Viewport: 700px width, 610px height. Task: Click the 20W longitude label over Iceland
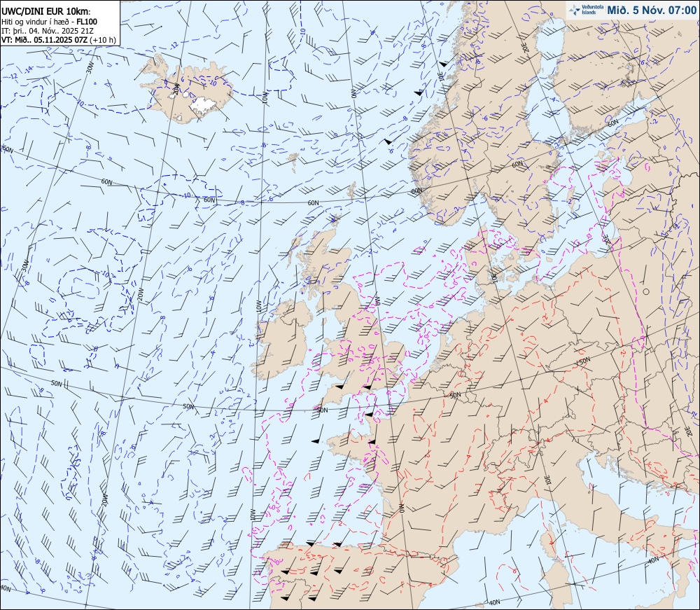(x=176, y=88)
